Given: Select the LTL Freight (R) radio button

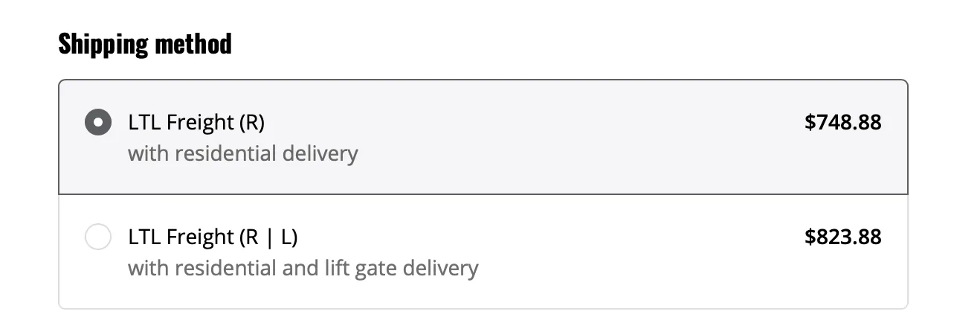Looking at the screenshot, I should (98, 122).
